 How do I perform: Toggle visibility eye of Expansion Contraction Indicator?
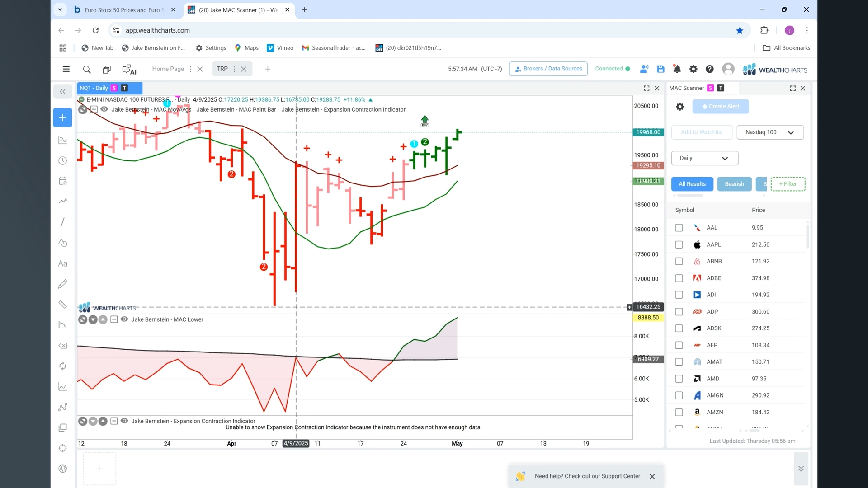(124, 421)
